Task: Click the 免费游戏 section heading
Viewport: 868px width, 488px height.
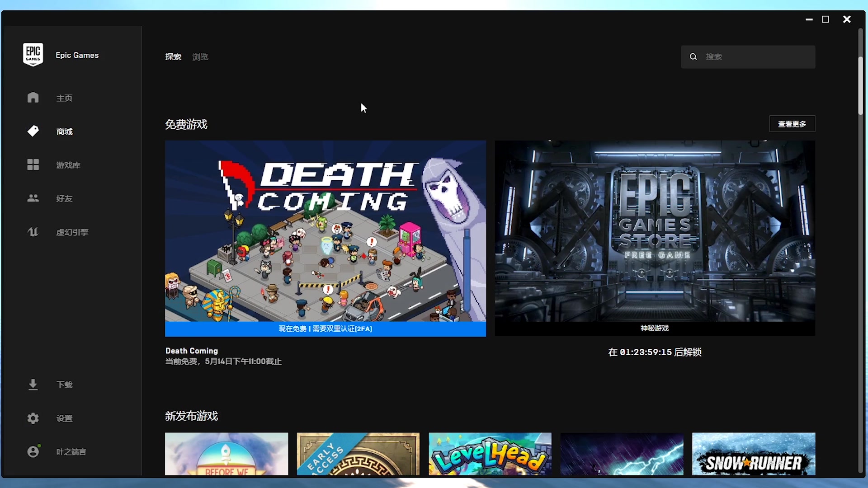Action: [x=186, y=124]
